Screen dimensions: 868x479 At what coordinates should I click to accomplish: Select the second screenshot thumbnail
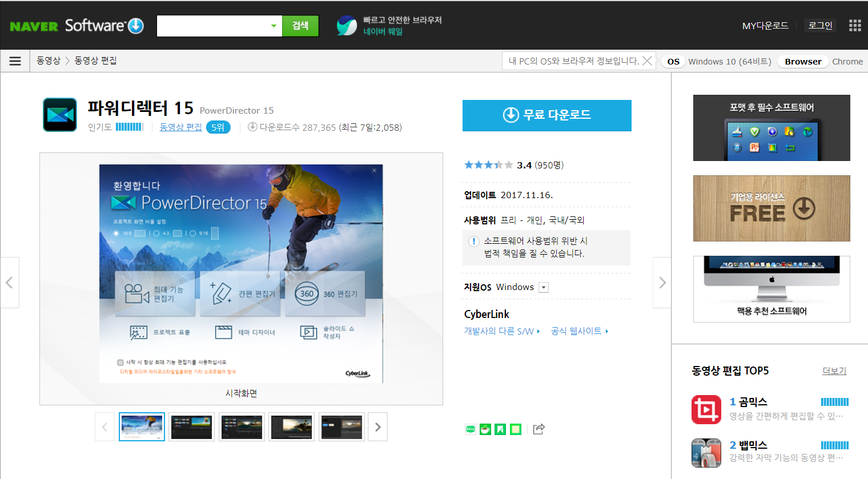[x=192, y=427]
